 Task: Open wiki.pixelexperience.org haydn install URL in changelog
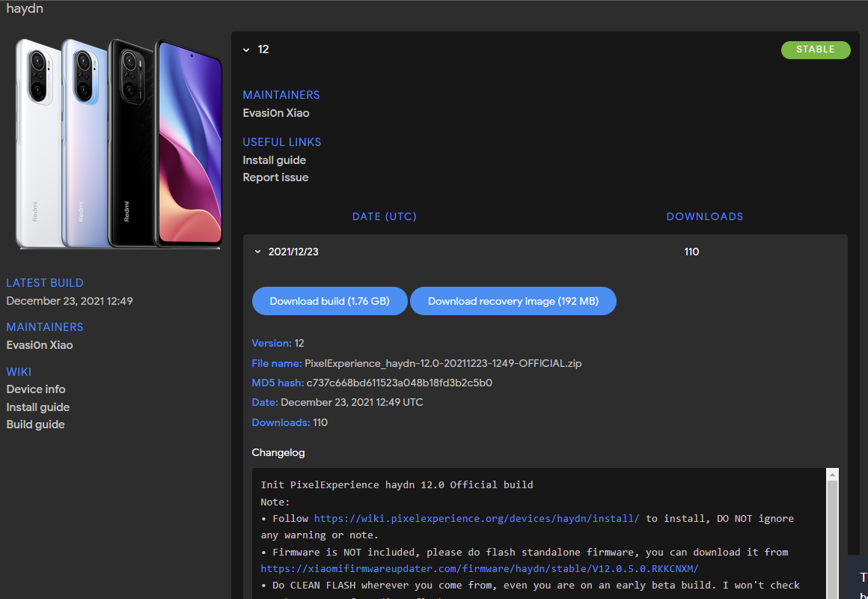tap(477, 518)
